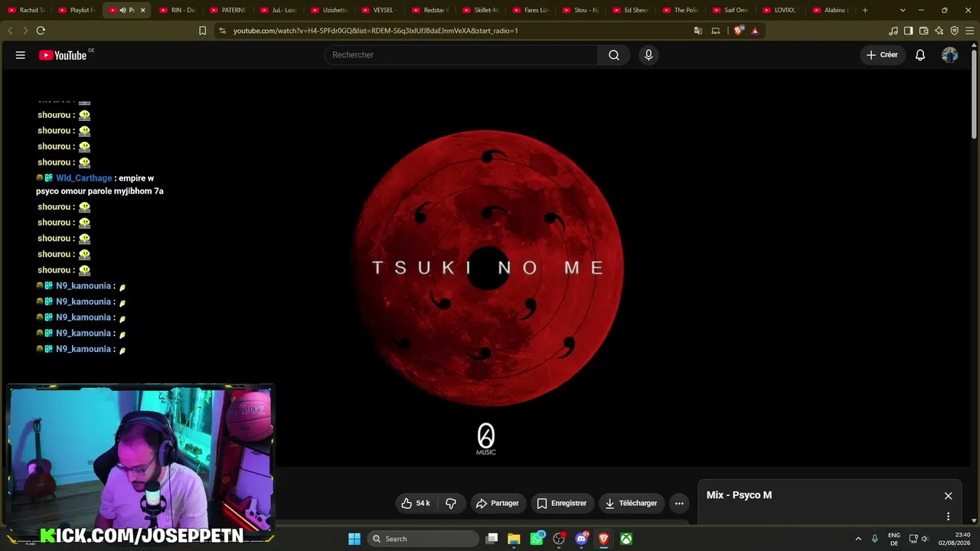Open Brave Shields lion icon
The height and width of the screenshot is (551, 980).
point(738,31)
